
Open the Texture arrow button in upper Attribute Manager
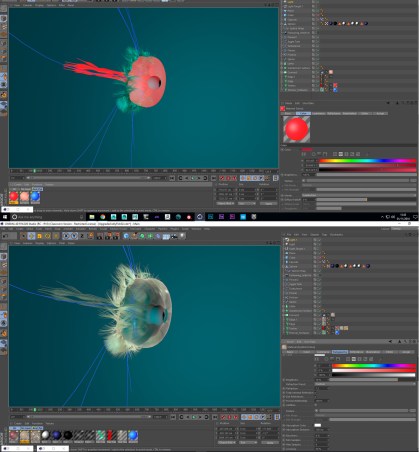304,181
